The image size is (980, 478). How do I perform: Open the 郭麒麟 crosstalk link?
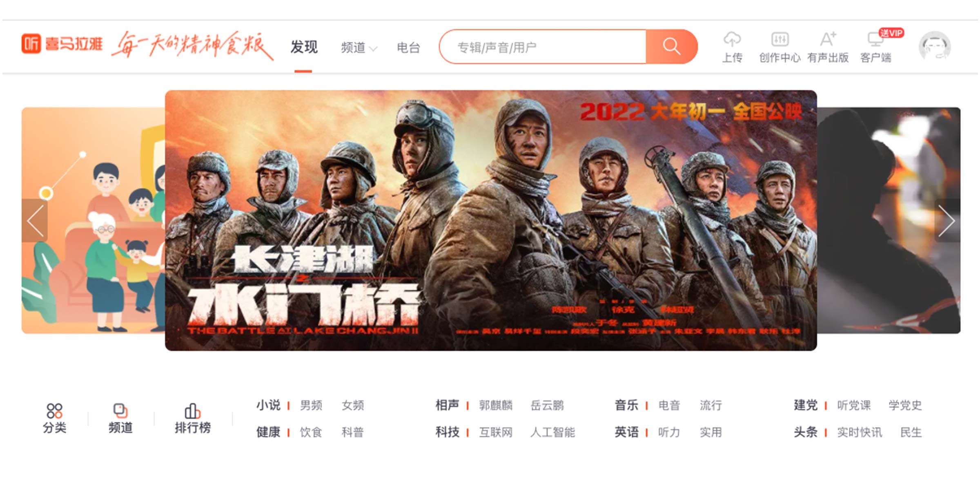(x=496, y=405)
